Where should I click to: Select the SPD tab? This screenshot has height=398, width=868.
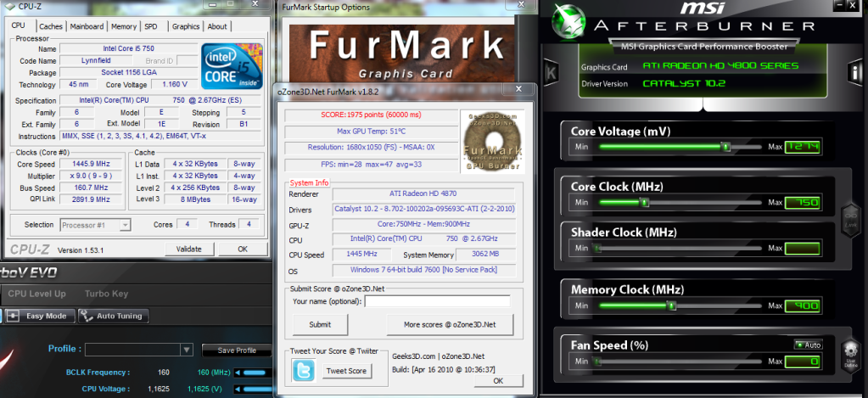(151, 26)
